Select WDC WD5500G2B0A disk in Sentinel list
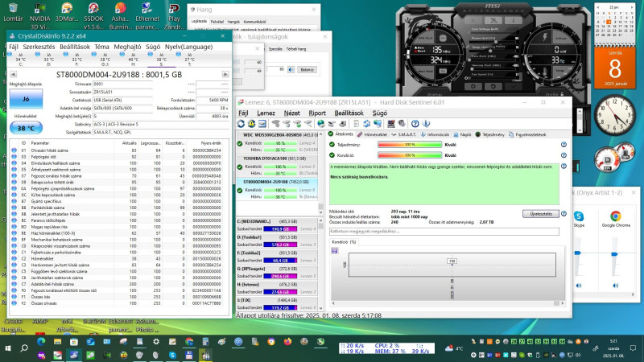The image size is (644, 362). pos(276,142)
